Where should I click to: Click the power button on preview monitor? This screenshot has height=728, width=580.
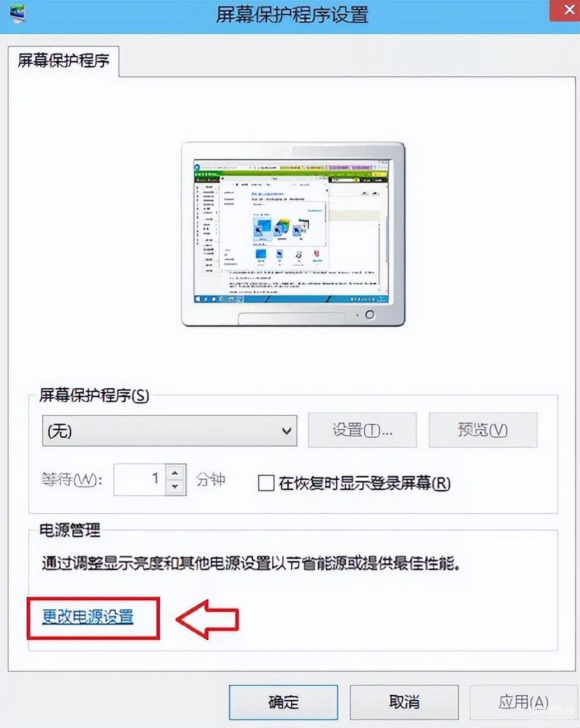coord(370,314)
